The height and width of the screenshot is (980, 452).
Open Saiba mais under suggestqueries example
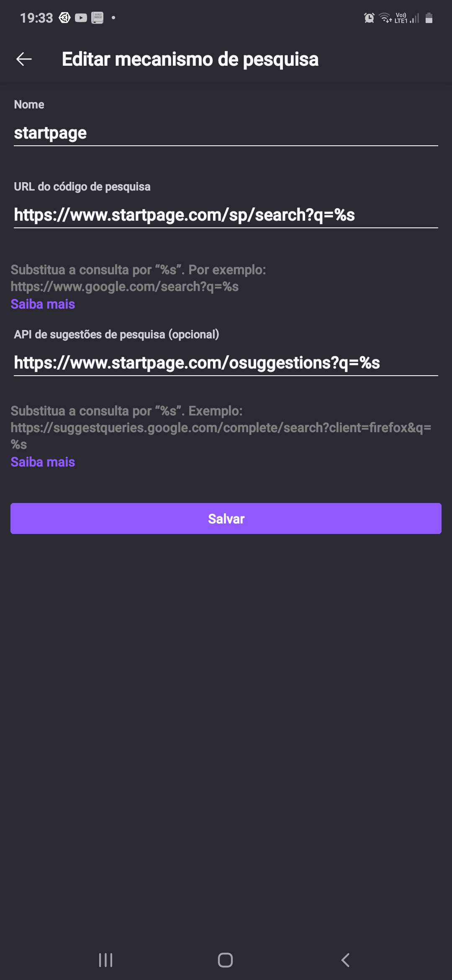[x=43, y=462]
